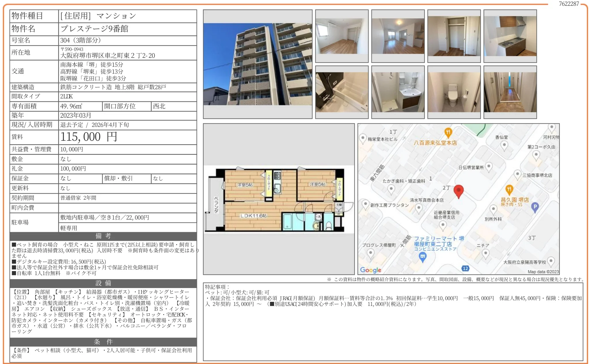The width and height of the screenshot is (592, 364).
Task: Select the 115,000円 rent field
Action: click(88, 137)
